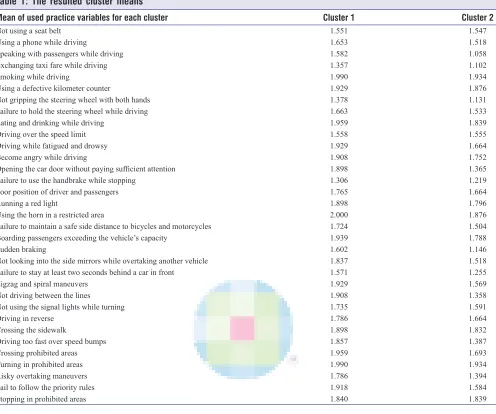Select Cluster 2 value 1.752 for become angry
The width and height of the screenshot is (496, 414).
(x=477, y=158)
